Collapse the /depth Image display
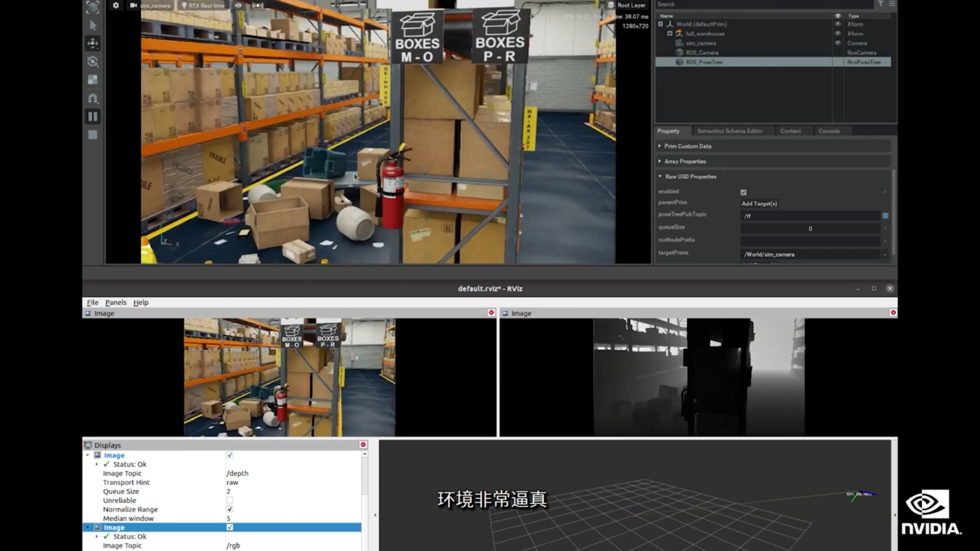The image size is (980, 551). pyautogui.click(x=88, y=455)
